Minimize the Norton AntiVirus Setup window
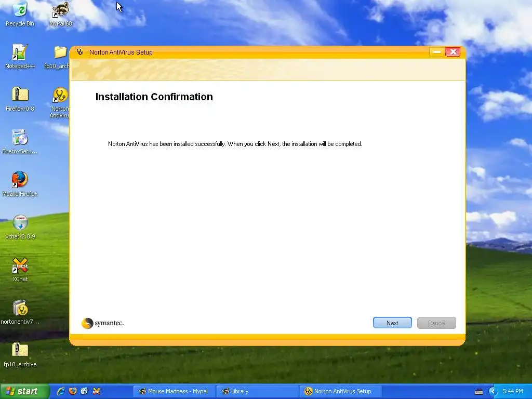 click(436, 52)
